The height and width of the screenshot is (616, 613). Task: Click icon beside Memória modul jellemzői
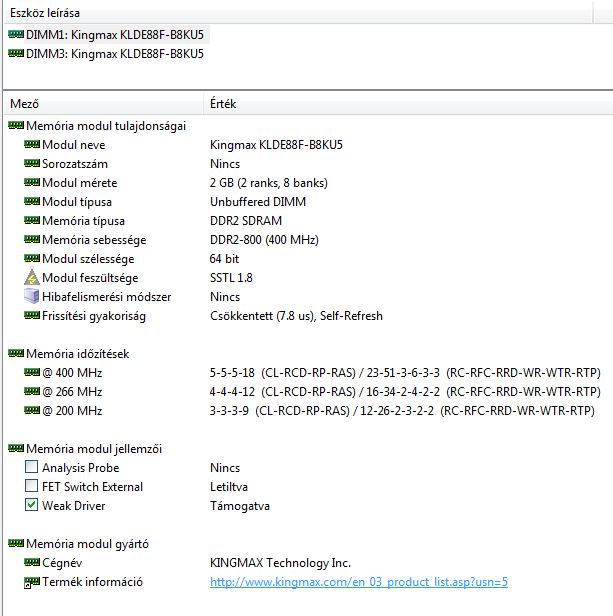click(16, 448)
